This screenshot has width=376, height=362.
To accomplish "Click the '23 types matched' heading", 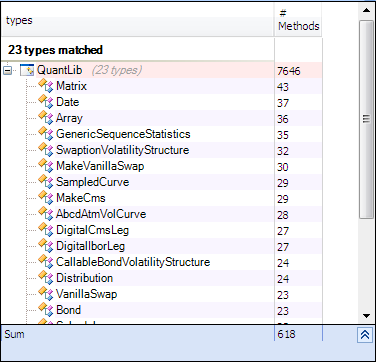I will pos(55,50).
